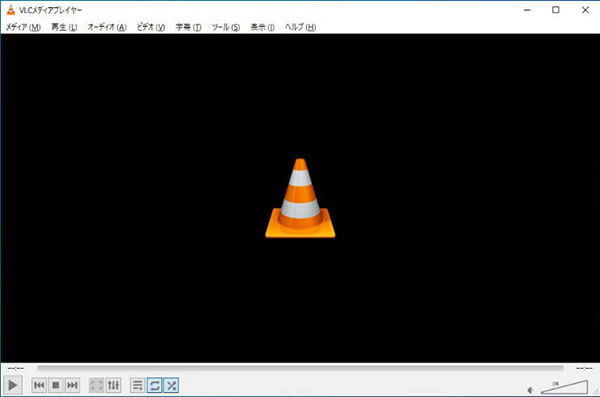
Task: Click the remaining time label at right
Action: pyautogui.click(x=584, y=368)
